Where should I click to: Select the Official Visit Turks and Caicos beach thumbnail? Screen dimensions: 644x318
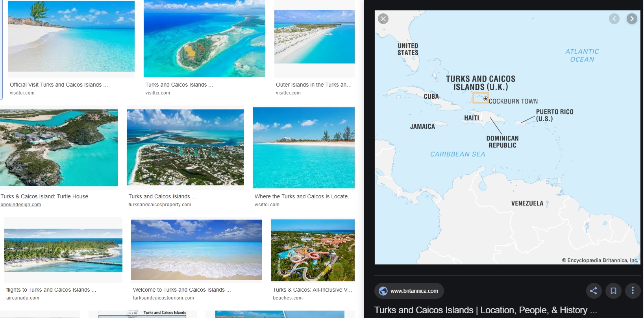[71, 36]
